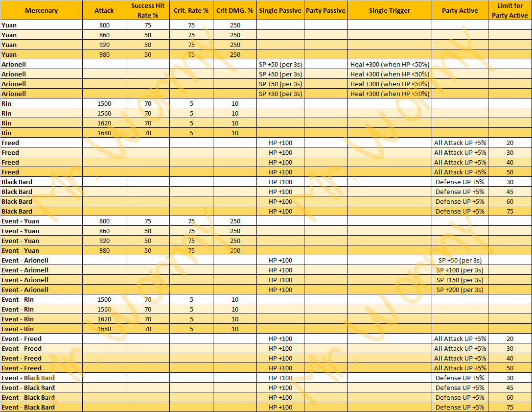Click the Crit DMG. % column header
The height and width of the screenshot is (412, 532).
[235, 10]
